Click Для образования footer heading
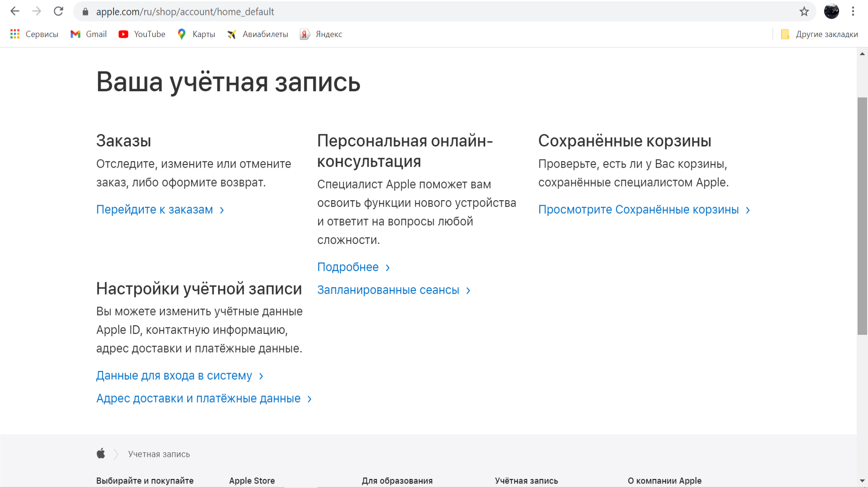This screenshot has width=868, height=488. 397,481
